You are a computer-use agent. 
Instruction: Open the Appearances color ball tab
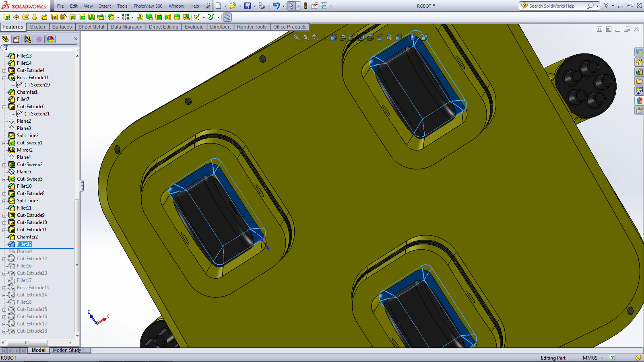point(639,101)
